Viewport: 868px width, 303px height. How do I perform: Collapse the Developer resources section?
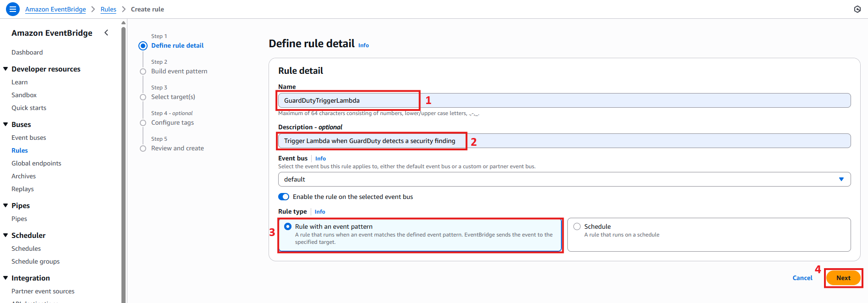(5, 69)
